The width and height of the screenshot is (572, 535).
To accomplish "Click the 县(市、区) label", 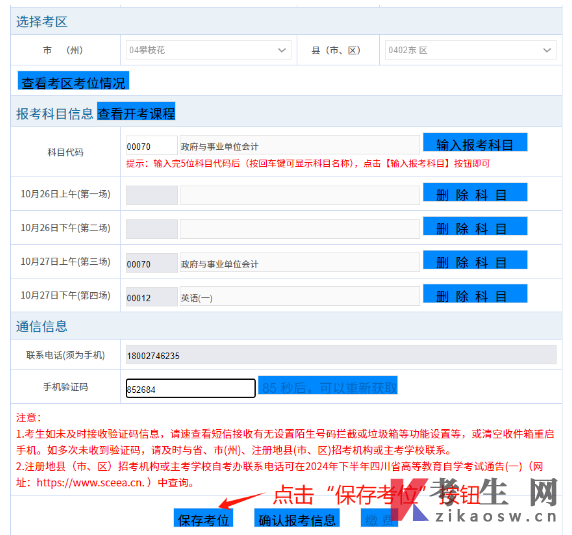I will 336,50.
